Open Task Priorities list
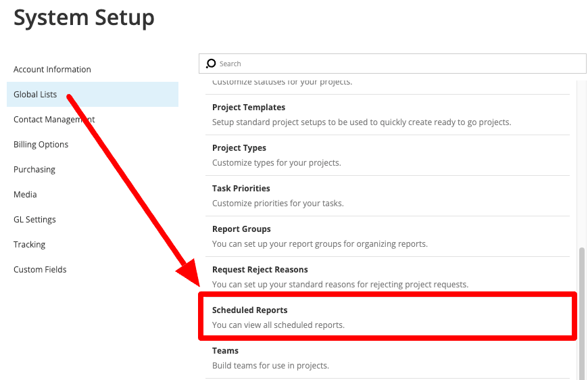 coord(387,195)
